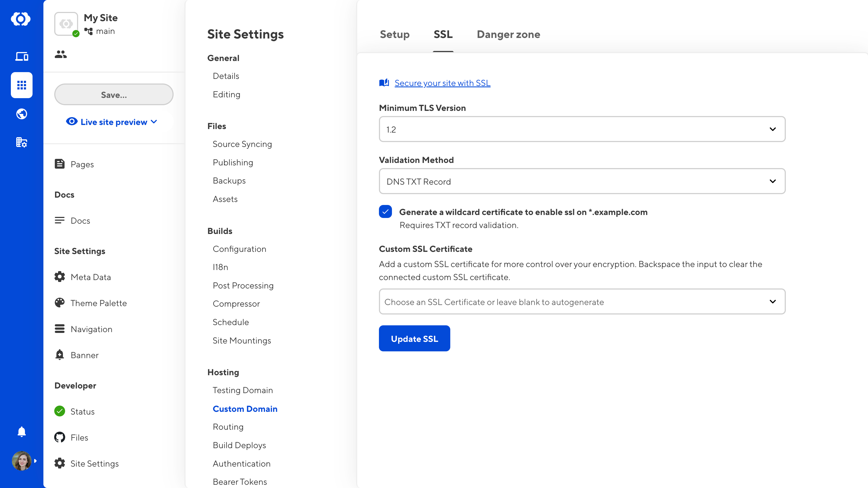Open I18n settings

[220, 267]
